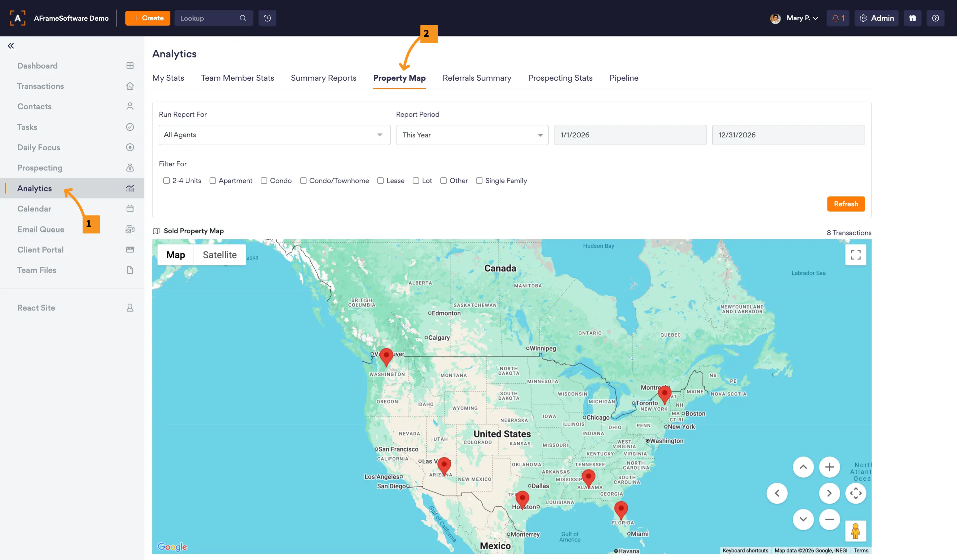Image resolution: width=958 pixels, height=560 pixels.
Task: Open the help question mark icon
Action: tap(935, 18)
